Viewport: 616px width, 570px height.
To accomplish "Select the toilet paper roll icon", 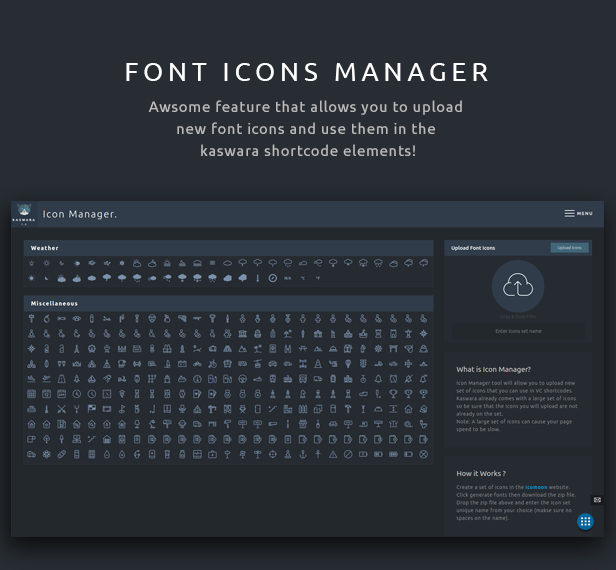I will click(31, 439).
